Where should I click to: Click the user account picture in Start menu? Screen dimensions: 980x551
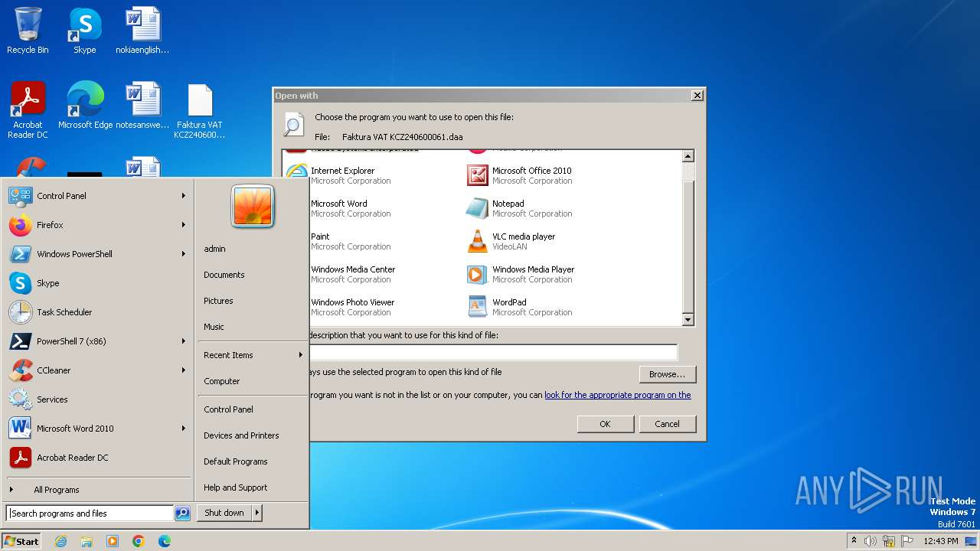click(x=253, y=207)
